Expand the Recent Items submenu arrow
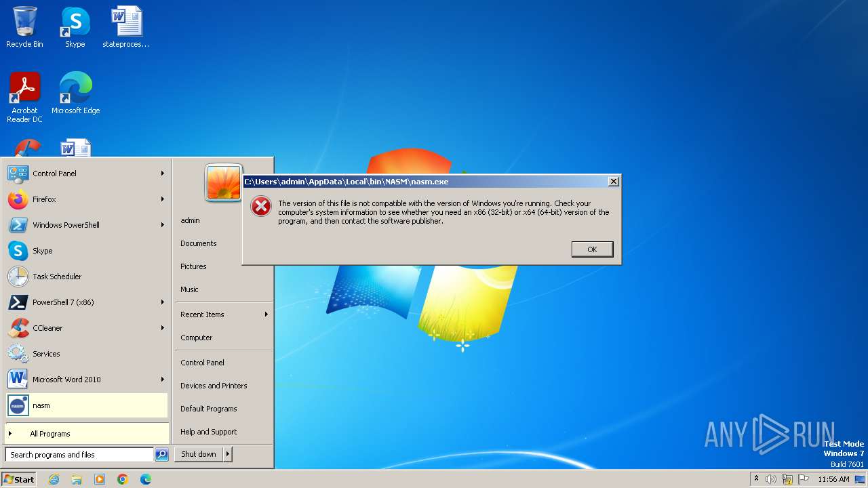The image size is (868, 488). (267, 314)
